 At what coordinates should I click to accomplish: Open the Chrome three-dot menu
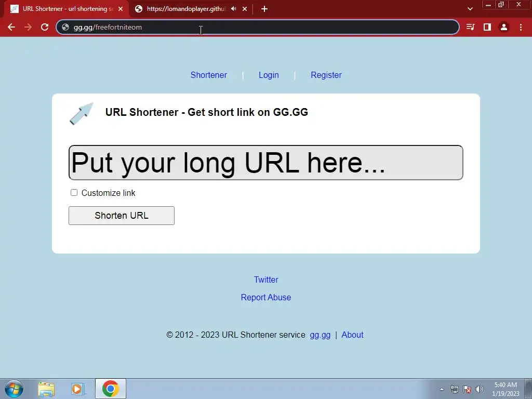point(521,27)
